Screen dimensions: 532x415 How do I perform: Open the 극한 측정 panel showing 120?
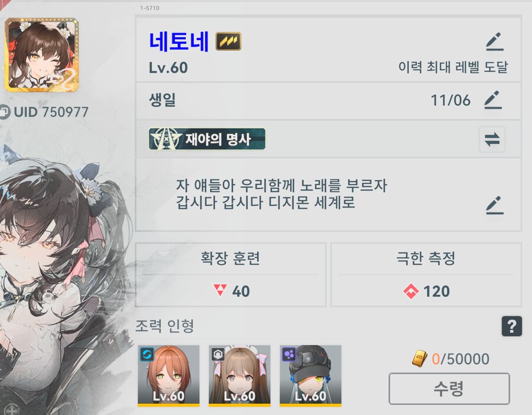pos(426,275)
